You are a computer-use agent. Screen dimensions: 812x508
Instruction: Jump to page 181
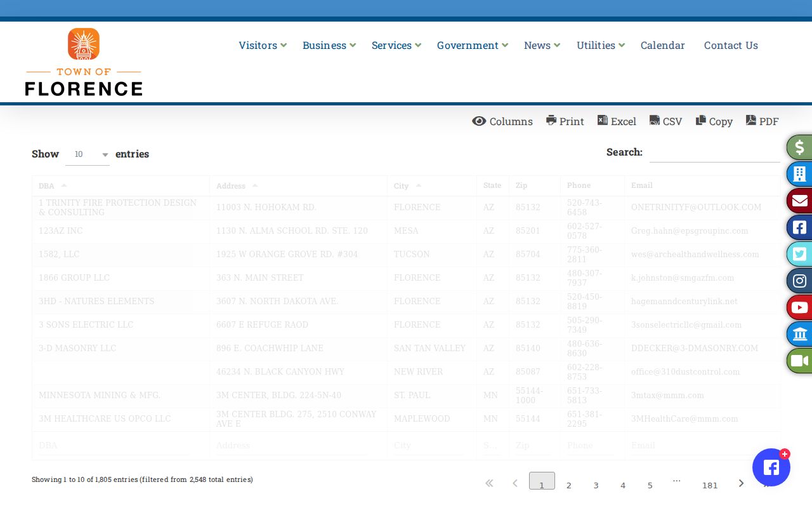[x=710, y=485]
